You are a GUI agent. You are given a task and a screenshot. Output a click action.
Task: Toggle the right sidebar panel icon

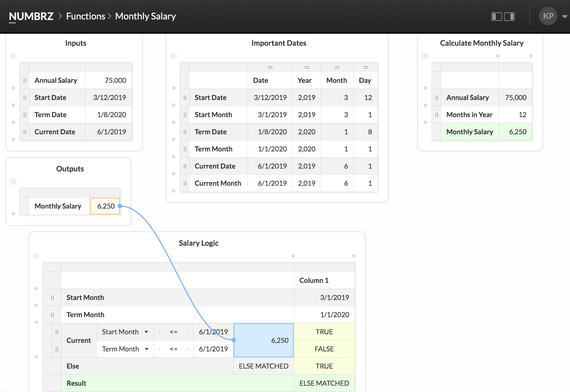point(509,16)
